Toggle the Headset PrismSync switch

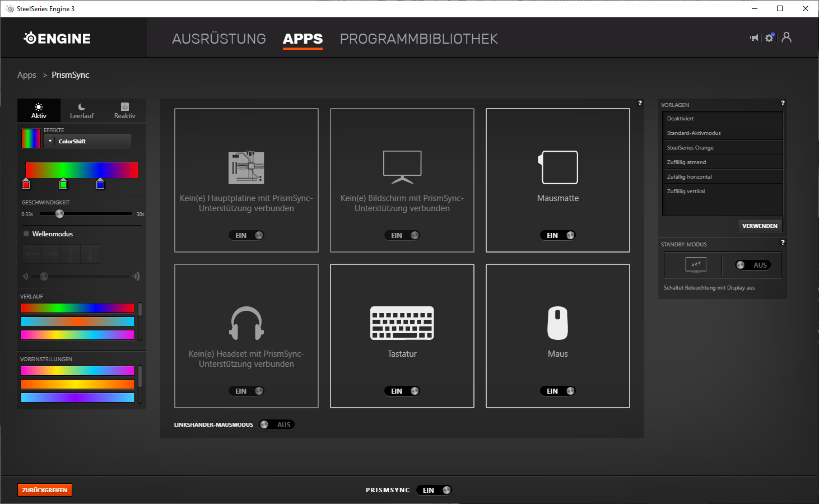click(246, 391)
